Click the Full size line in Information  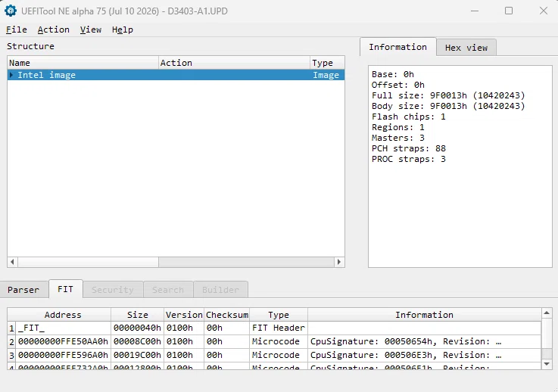[x=448, y=95]
